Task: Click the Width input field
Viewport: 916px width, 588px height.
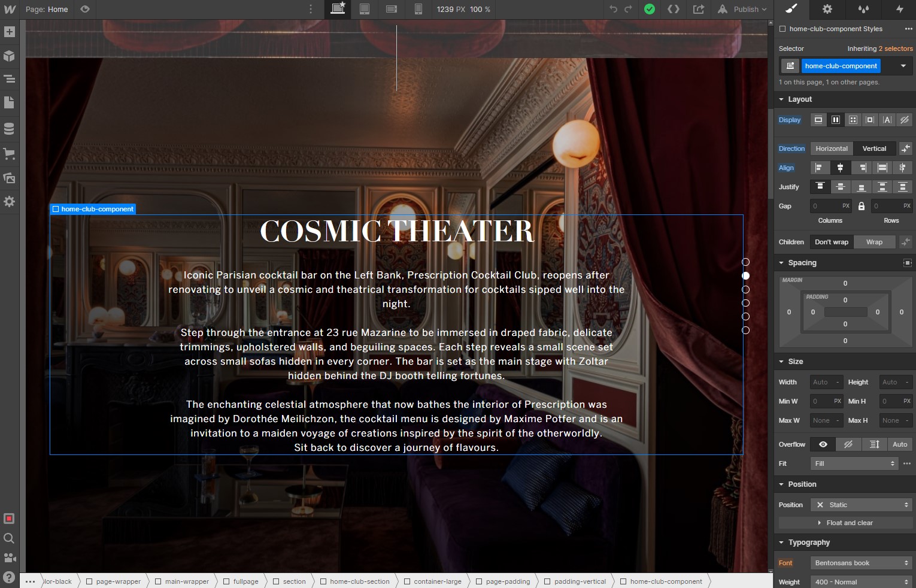Action: [826, 382]
